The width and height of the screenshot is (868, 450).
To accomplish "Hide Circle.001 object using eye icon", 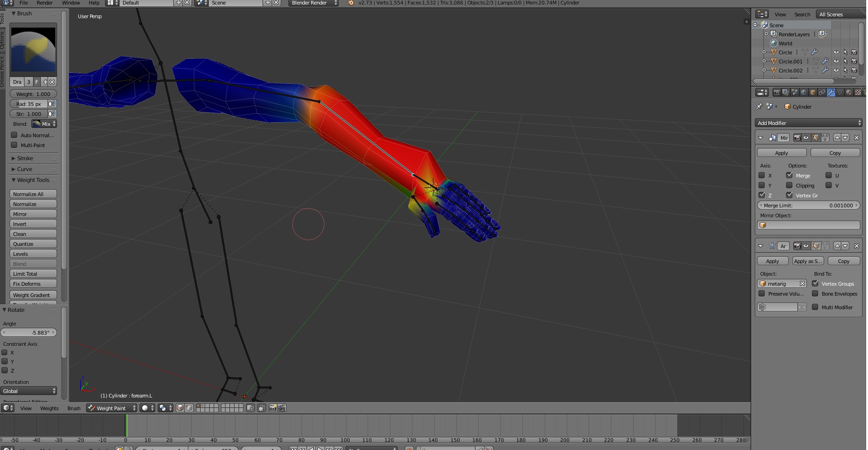I will click(x=836, y=62).
